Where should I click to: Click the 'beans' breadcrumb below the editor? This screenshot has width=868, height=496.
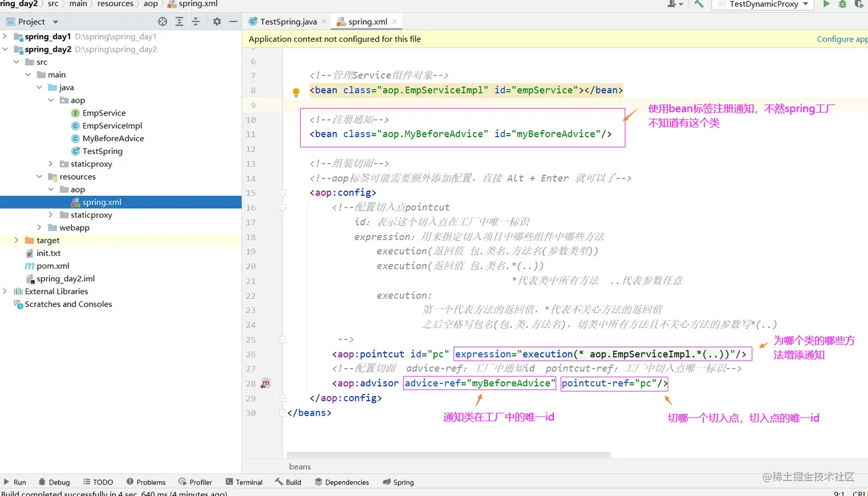[x=300, y=467]
